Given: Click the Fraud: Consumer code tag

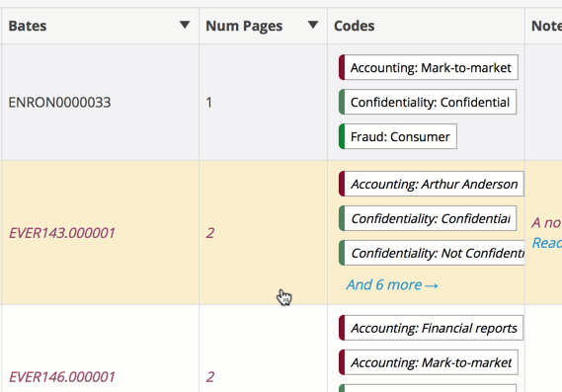Looking at the screenshot, I should point(398,136).
